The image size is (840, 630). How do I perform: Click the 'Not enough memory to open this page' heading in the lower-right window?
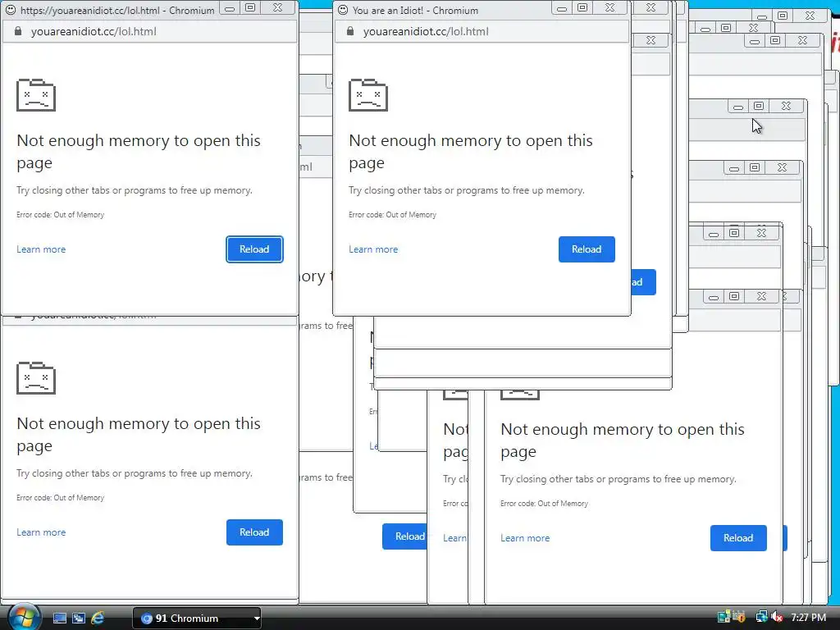[623, 440]
